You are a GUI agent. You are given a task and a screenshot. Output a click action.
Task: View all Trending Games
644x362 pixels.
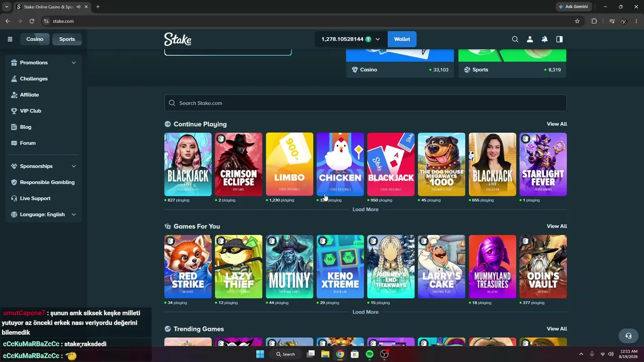click(x=556, y=329)
